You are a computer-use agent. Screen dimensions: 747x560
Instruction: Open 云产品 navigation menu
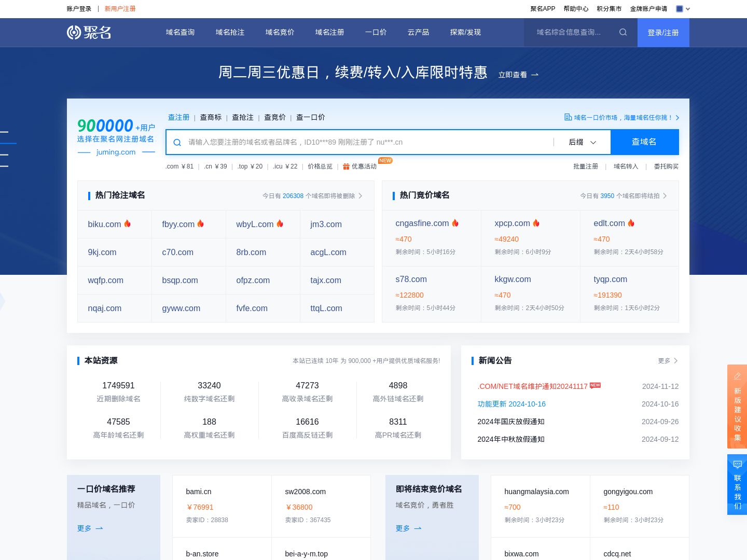[x=418, y=32]
